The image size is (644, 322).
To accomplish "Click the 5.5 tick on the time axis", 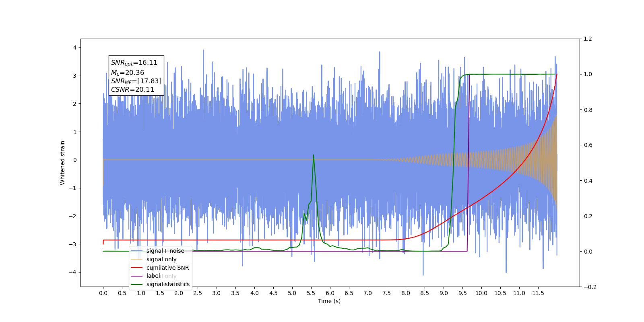I will [x=311, y=293].
